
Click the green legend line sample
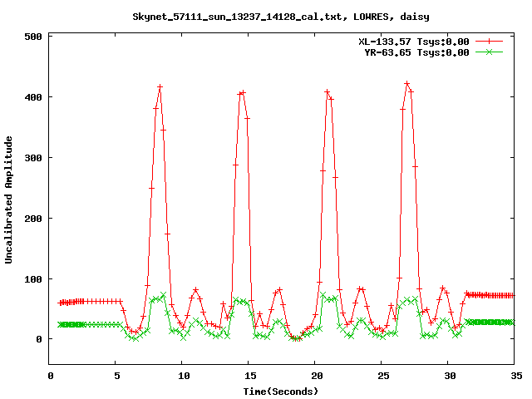[x=489, y=52]
